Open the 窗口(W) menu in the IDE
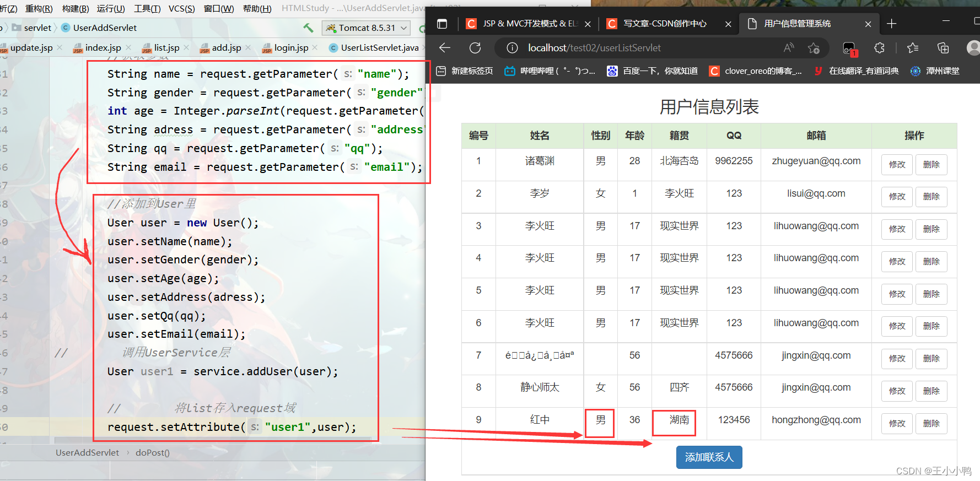 pos(219,8)
